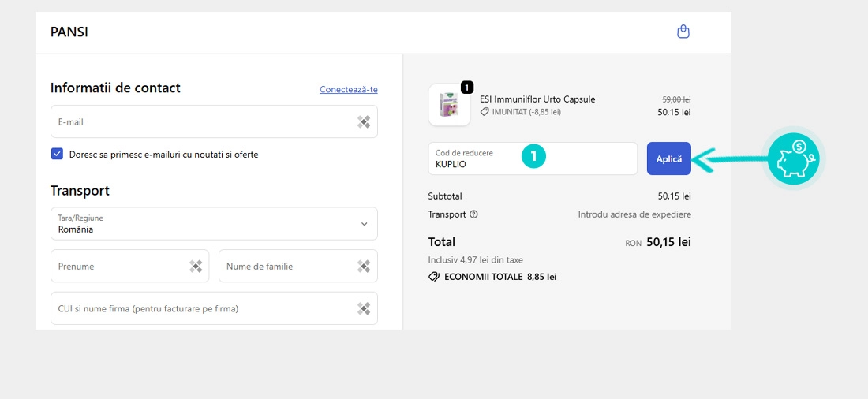Focus the E-mail input field
This screenshot has height=399, width=868.
click(201, 121)
